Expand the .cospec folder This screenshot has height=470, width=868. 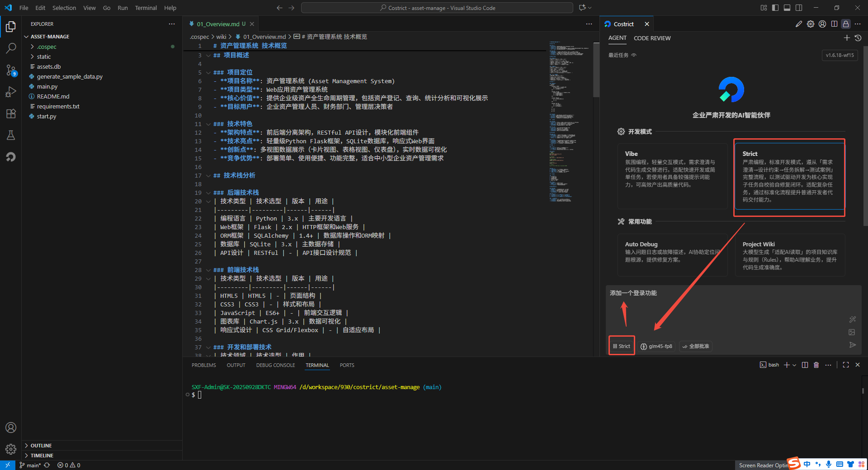(x=47, y=47)
